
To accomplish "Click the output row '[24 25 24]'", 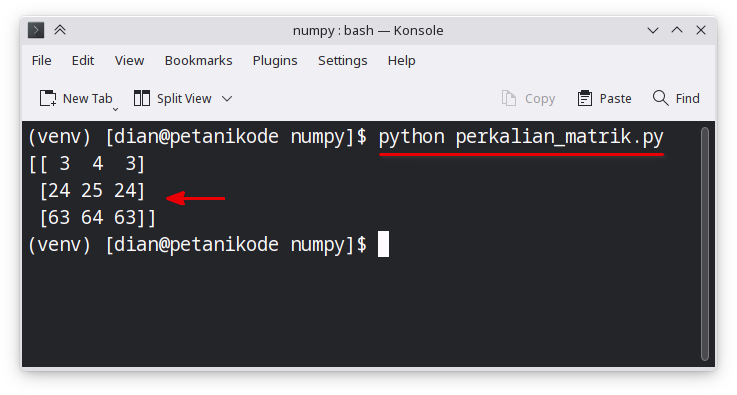I will [92, 191].
